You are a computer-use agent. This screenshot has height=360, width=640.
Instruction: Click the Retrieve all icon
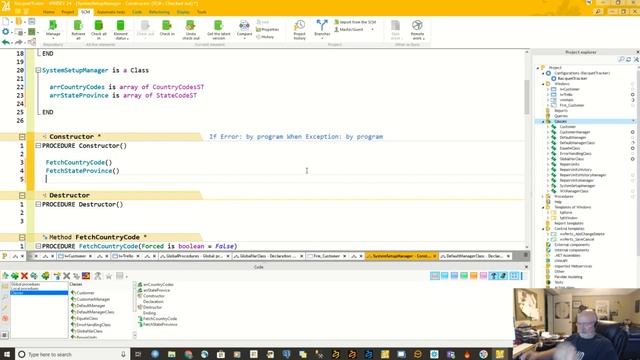(x=78, y=29)
